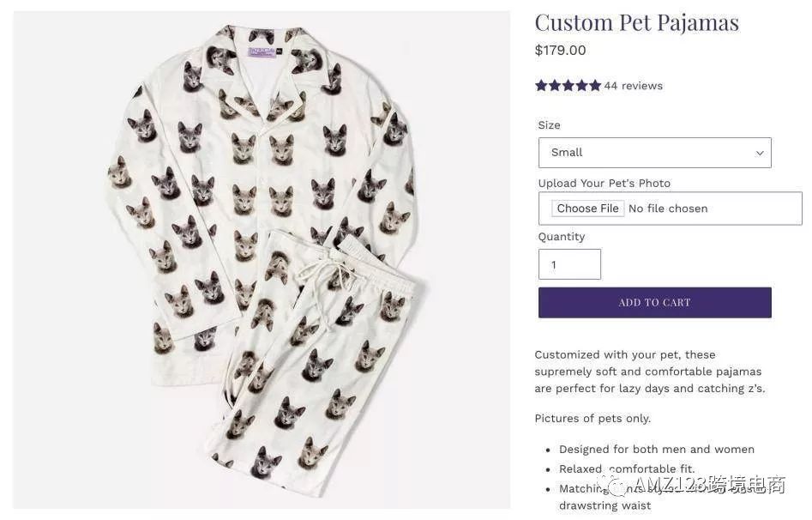Click the last star in the rating

(595, 86)
